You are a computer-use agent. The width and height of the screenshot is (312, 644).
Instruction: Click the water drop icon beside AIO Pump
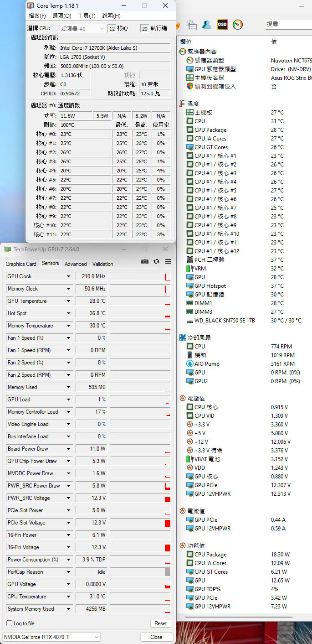pos(190,364)
